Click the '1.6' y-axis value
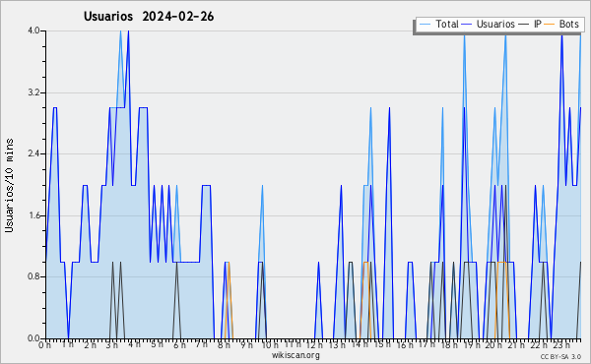 (x=33, y=215)
